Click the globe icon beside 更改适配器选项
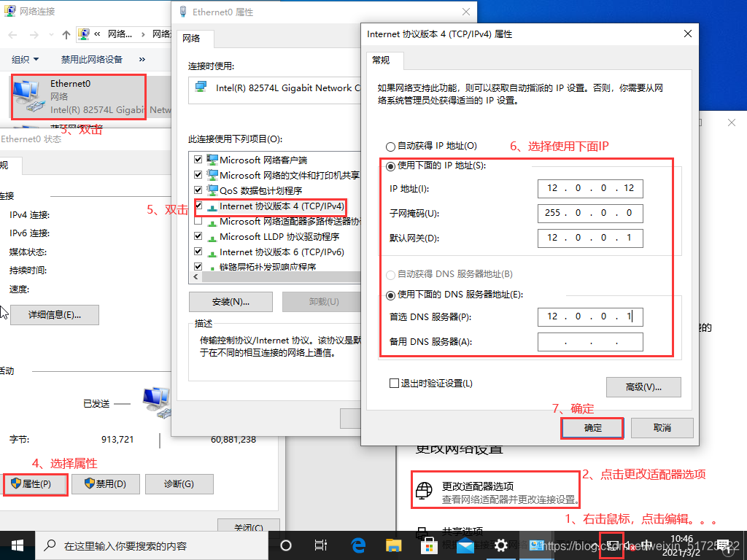747x560 pixels. tap(424, 491)
